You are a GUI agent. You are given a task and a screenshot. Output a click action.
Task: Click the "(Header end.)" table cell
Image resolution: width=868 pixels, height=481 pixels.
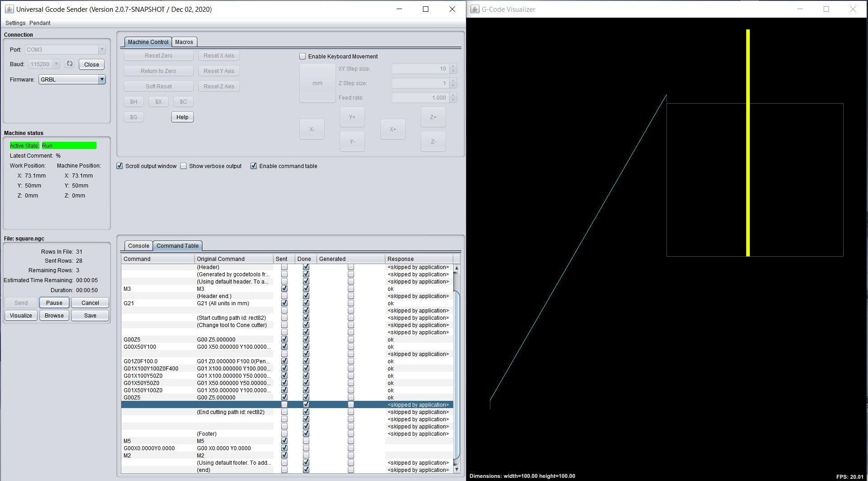(234, 296)
